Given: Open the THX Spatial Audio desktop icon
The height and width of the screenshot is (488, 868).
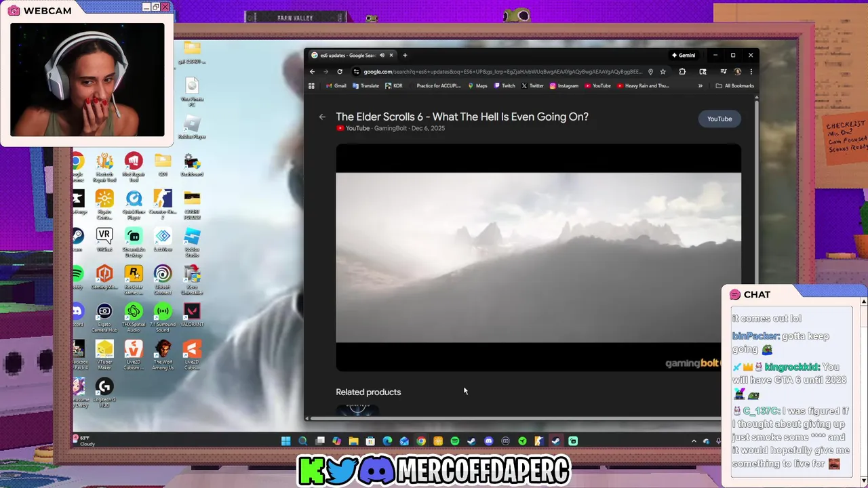Looking at the screenshot, I should pyautogui.click(x=134, y=318).
